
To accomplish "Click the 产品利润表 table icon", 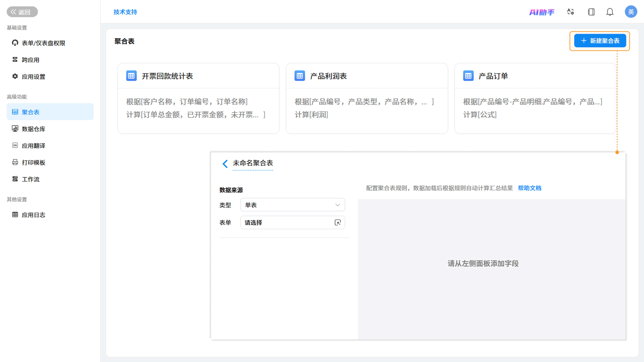I will pyautogui.click(x=300, y=76).
